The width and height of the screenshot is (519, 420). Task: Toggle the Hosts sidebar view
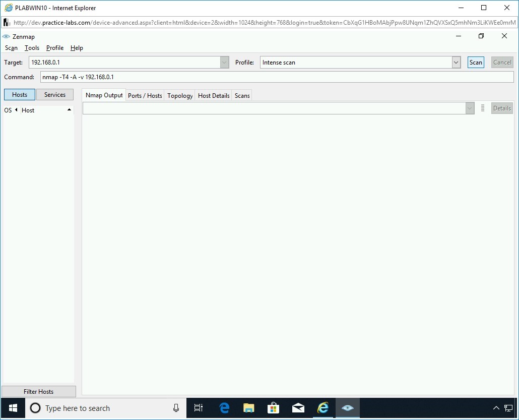19,94
